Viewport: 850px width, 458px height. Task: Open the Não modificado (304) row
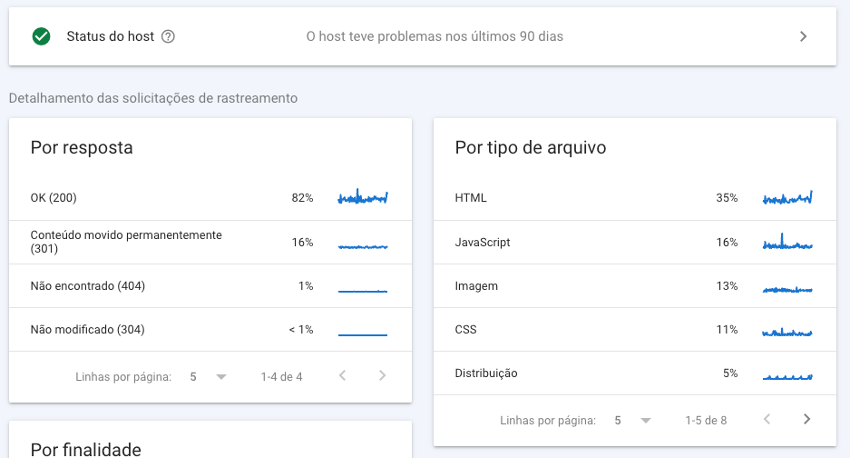[x=210, y=330]
